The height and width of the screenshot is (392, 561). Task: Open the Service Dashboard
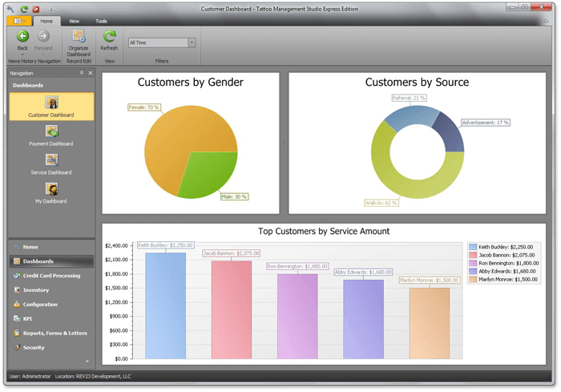point(50,164)
